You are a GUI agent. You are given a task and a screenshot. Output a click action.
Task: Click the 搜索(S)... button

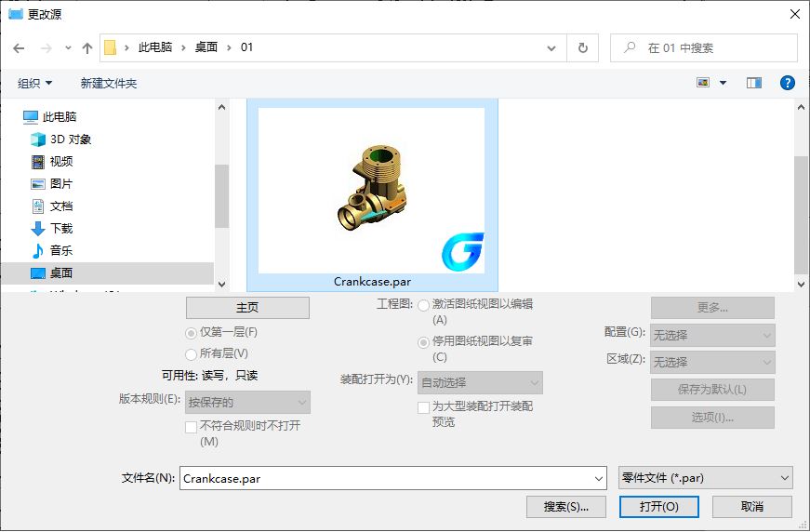click(566, 507)
